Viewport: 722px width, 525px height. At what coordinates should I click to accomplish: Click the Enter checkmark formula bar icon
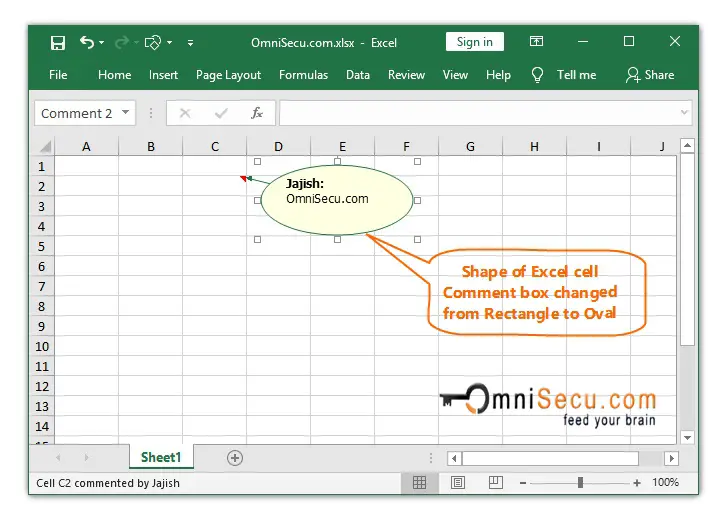[x=221, y=113]
